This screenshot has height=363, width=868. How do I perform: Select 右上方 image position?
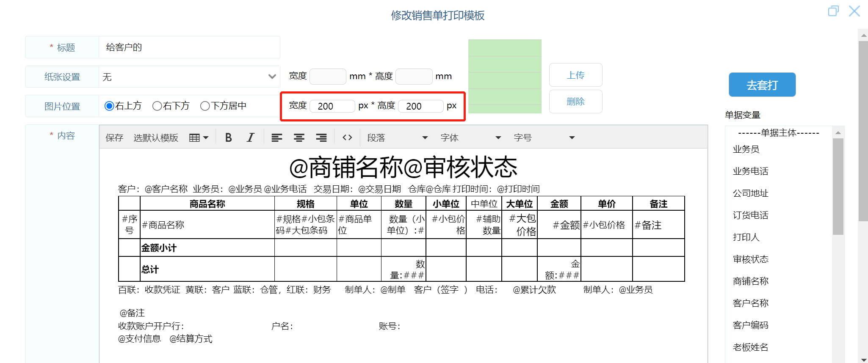[109, 106]
